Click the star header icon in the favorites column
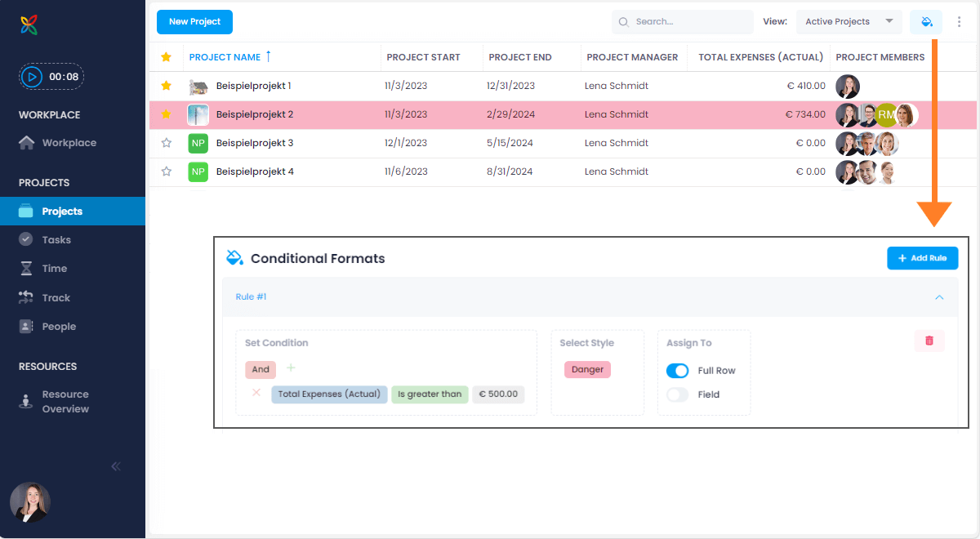The image size is (980, 539). 167,57
